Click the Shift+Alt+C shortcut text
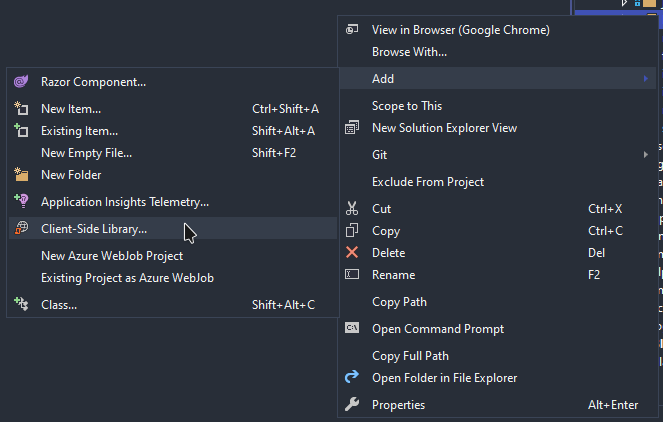The height and width of the screenshot is (422, 663). tap(284, 305)
